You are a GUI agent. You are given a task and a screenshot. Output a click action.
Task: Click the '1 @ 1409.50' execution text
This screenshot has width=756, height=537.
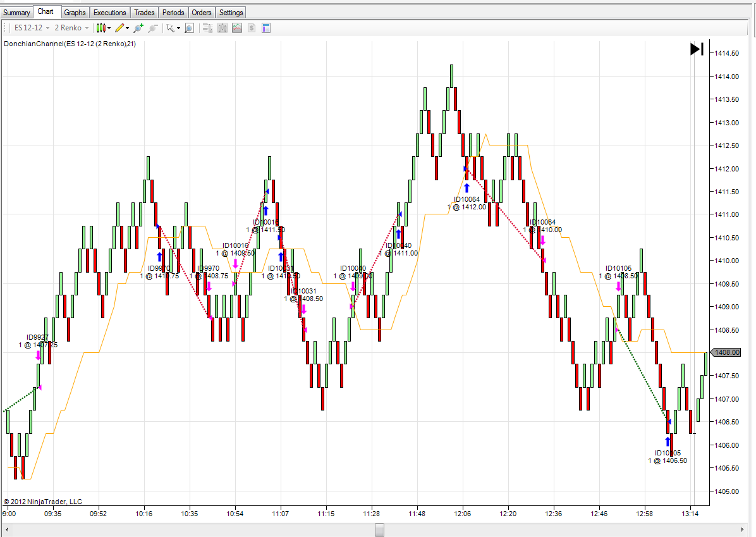click(x=235, y=253)
